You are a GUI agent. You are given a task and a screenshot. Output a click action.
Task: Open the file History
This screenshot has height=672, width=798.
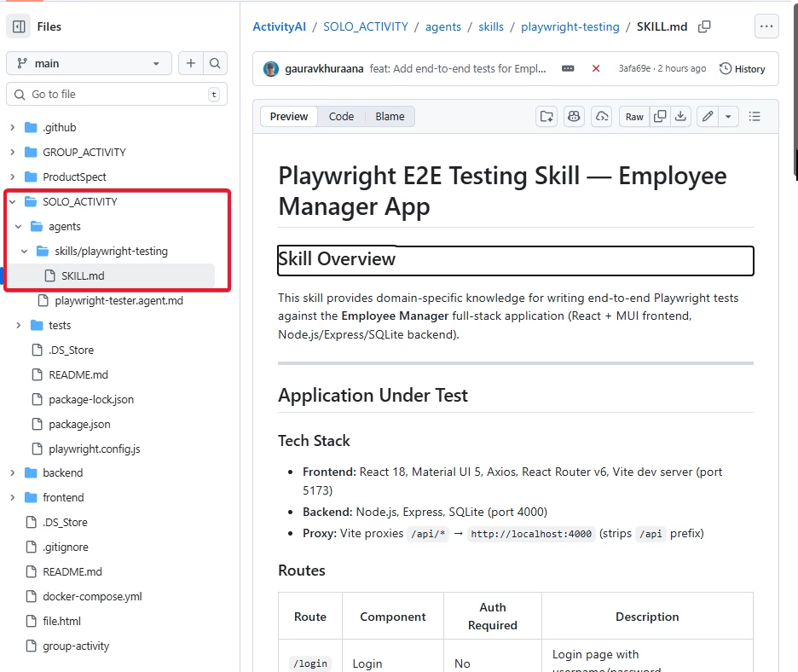(742, 69)
